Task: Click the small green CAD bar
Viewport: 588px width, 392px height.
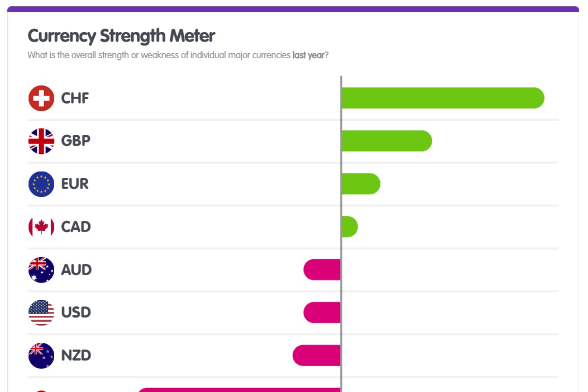Action: pos(349,227)
